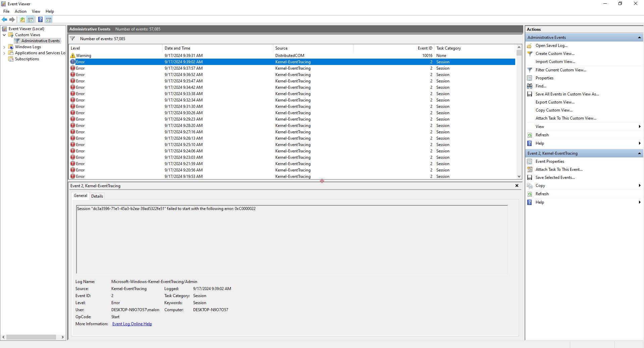Select the General tab
This screenshot has width=644, height=348.
(x=80, y=196)
